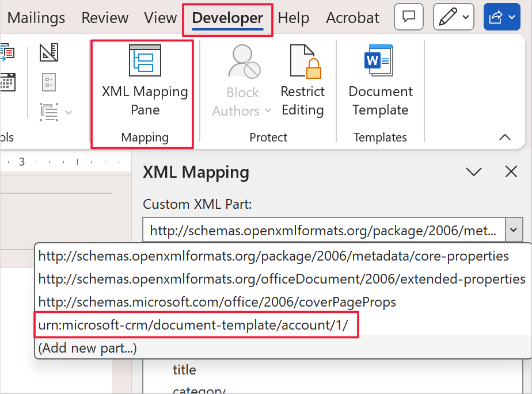Click the Restrict Editing icon

[x=302, y=60]
